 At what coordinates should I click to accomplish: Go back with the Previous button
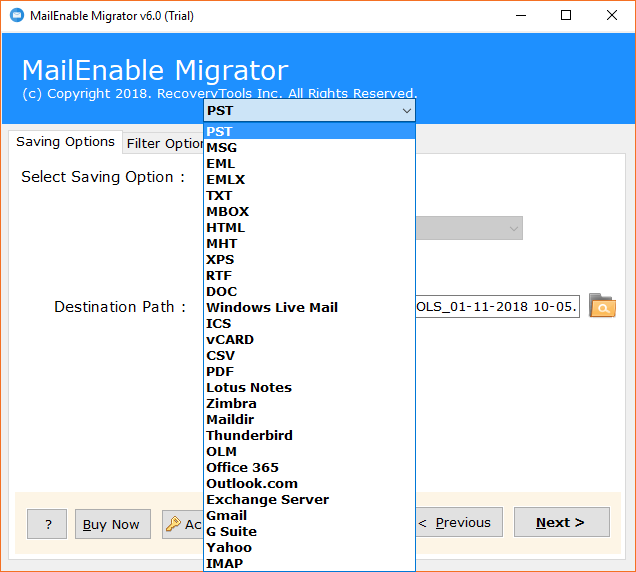point(459,522)
